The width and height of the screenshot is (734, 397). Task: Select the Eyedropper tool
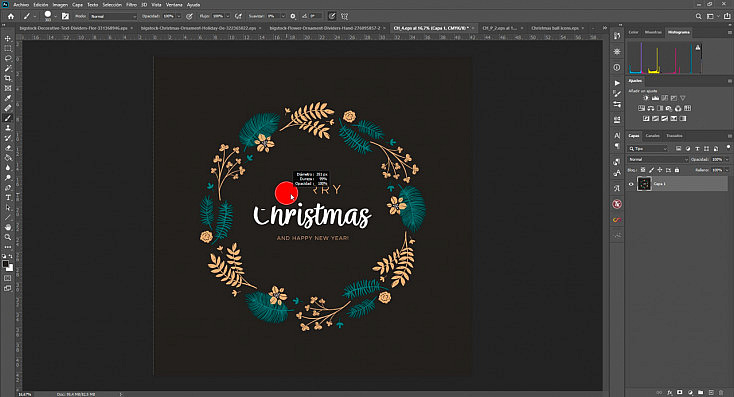click(x=8, y=98)
